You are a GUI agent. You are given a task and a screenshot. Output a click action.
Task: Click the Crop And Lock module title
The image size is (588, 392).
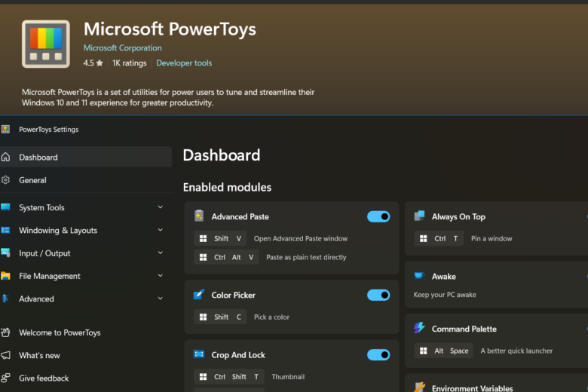(238, 354)
